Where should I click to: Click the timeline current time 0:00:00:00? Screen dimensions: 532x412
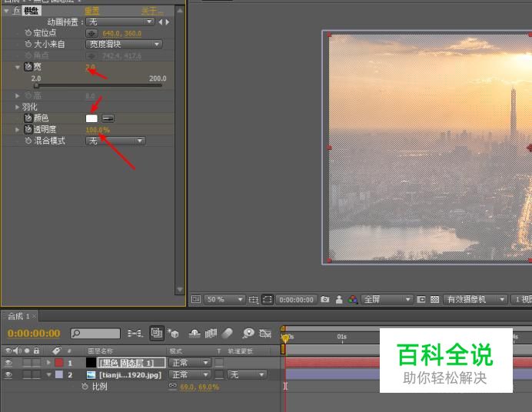(34, 334)
